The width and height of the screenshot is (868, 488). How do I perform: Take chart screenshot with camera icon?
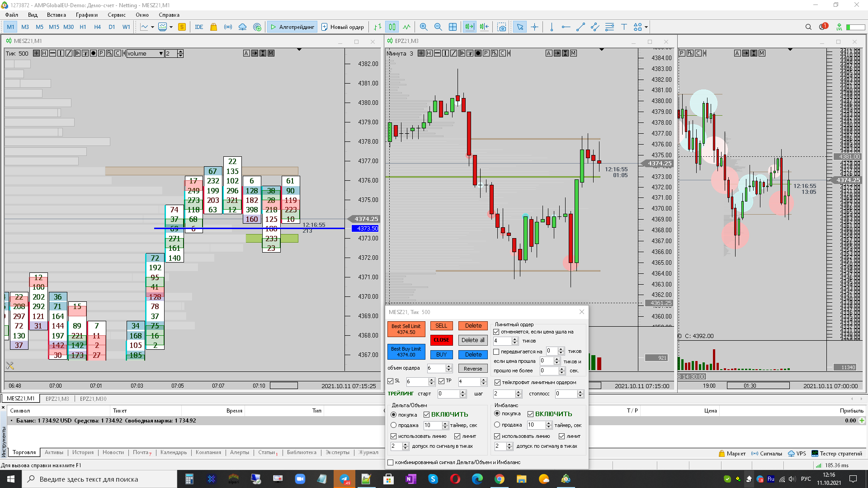tap(501, 27)
